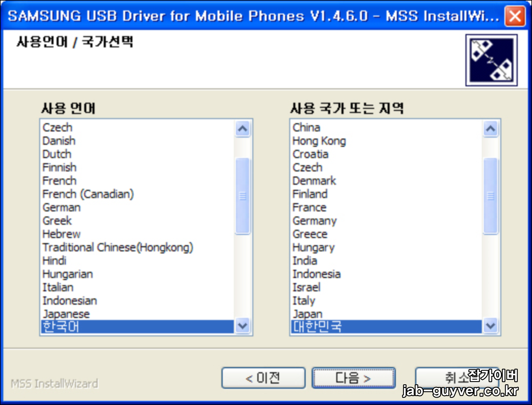The width and height of the screenshot is (532, 405).
Task: Select 대한민국 in country list
Action: [387, 327]
